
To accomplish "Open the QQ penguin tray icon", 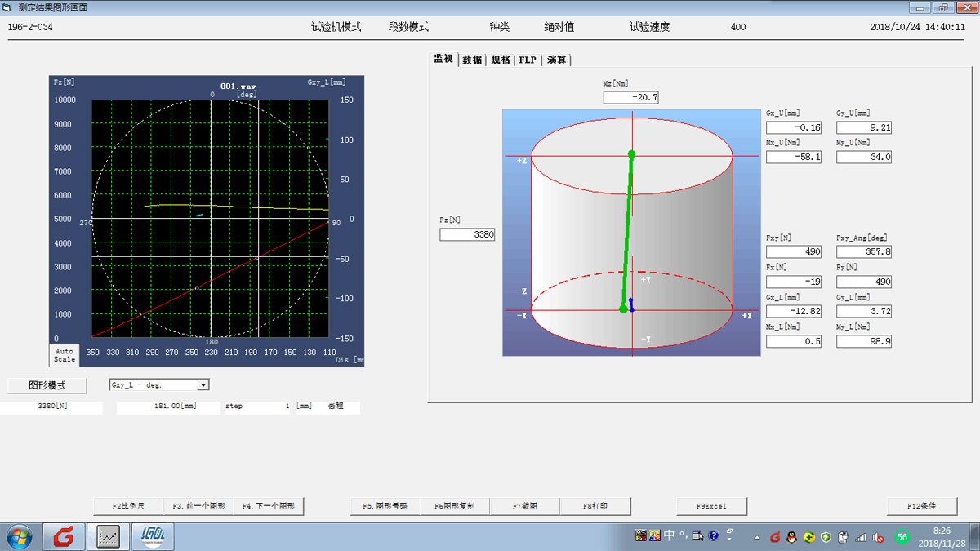I will click(791, 537).
